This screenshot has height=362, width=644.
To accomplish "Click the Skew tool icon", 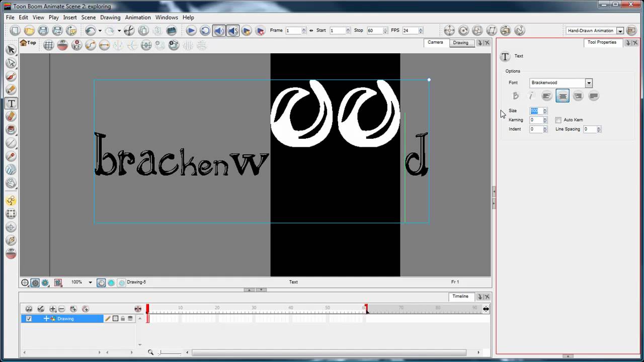I will (492, 31).
